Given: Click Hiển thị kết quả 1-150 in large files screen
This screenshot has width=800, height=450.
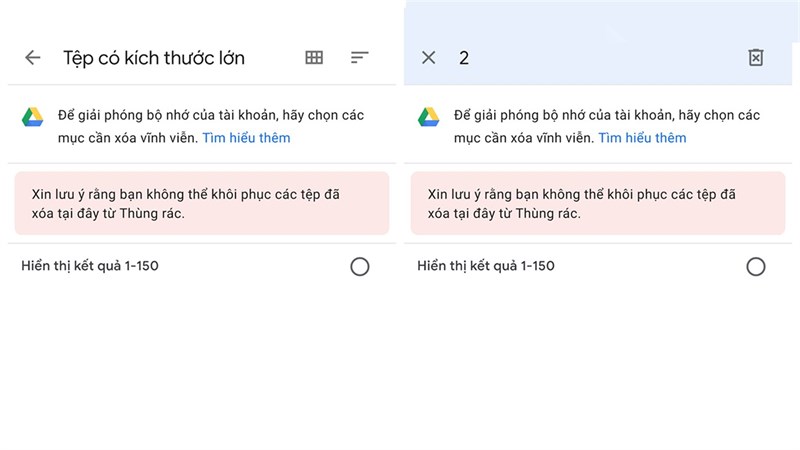Looking at the screenshot, I should (90, 266).
